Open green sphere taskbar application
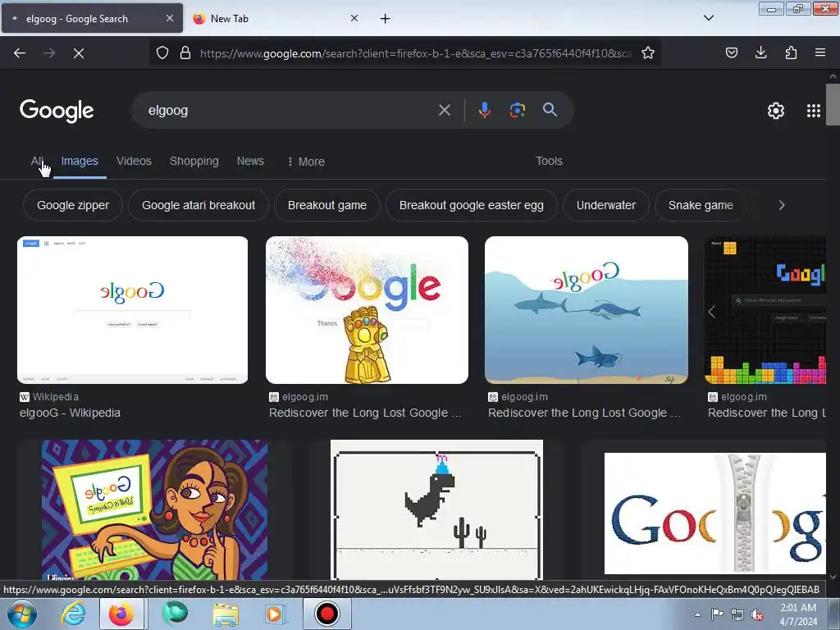This screenshot has height=630, width=840. coord(175,614)
